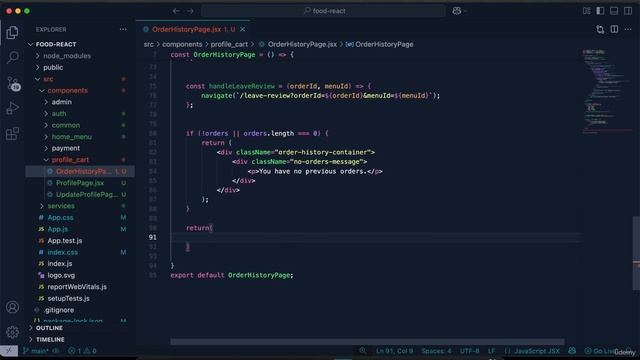Change indentation via Spaces: 4
Image resolution: width=640 pixels, height=360 pixels.
click(436, 351)
